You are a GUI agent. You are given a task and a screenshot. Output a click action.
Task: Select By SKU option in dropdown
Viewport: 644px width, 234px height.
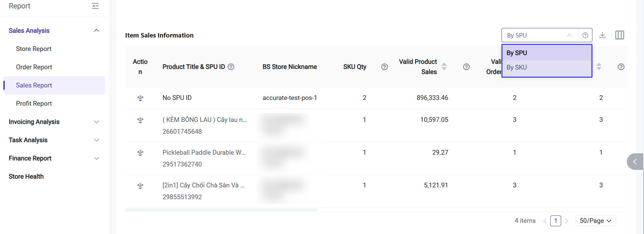517,68
